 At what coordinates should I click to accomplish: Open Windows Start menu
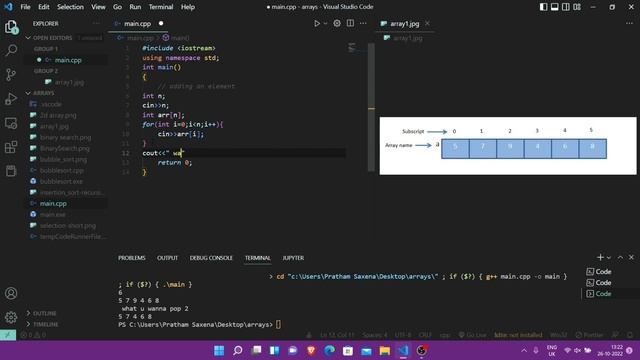point(219,351)
